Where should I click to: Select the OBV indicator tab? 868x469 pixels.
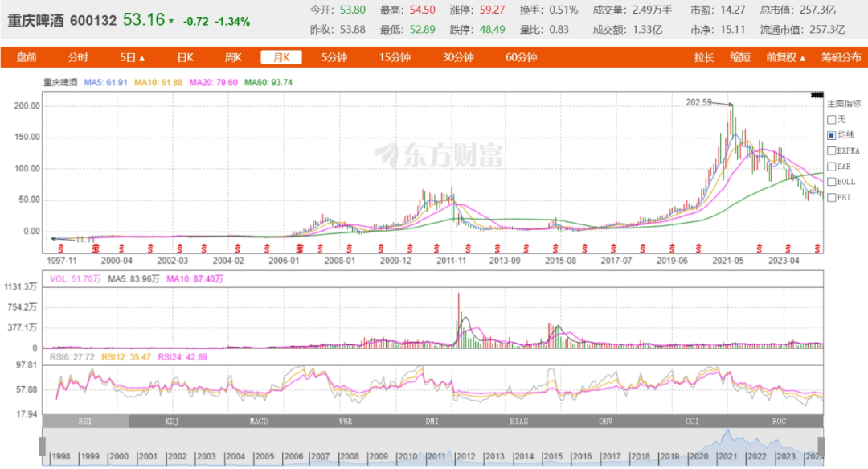606,422
